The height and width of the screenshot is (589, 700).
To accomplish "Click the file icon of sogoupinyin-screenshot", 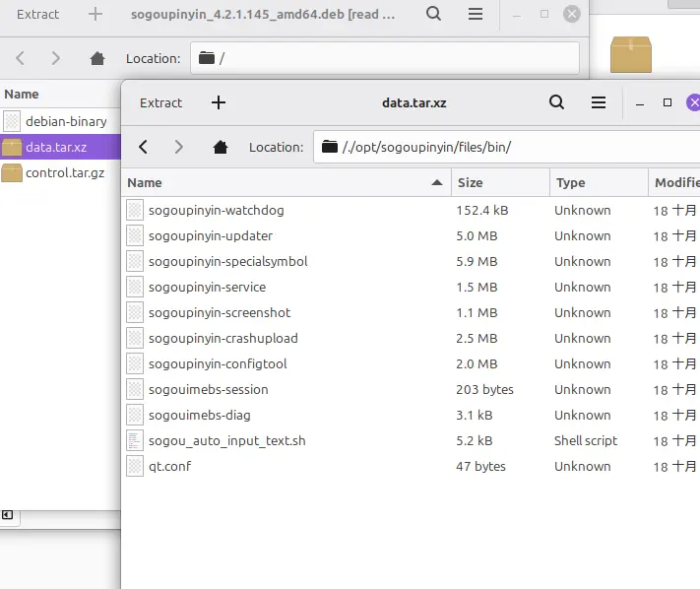I will (x=135, y=312).
